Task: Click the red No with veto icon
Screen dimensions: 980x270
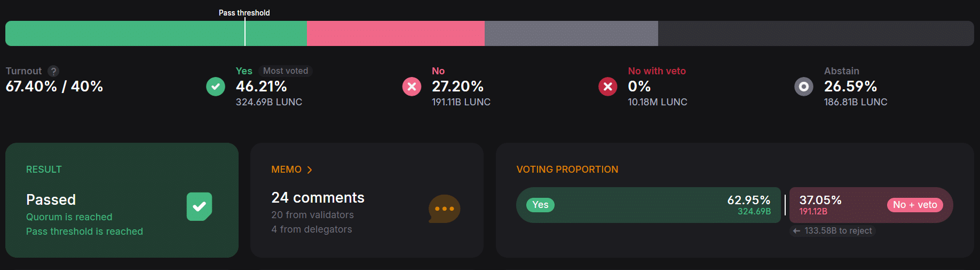Action: (x=607, y=87)
